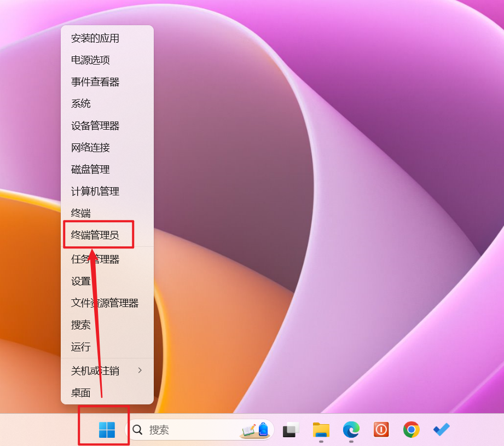Select 计算机管理 menu entry
The image size is (504, 446).
click(x=107, y=191)
